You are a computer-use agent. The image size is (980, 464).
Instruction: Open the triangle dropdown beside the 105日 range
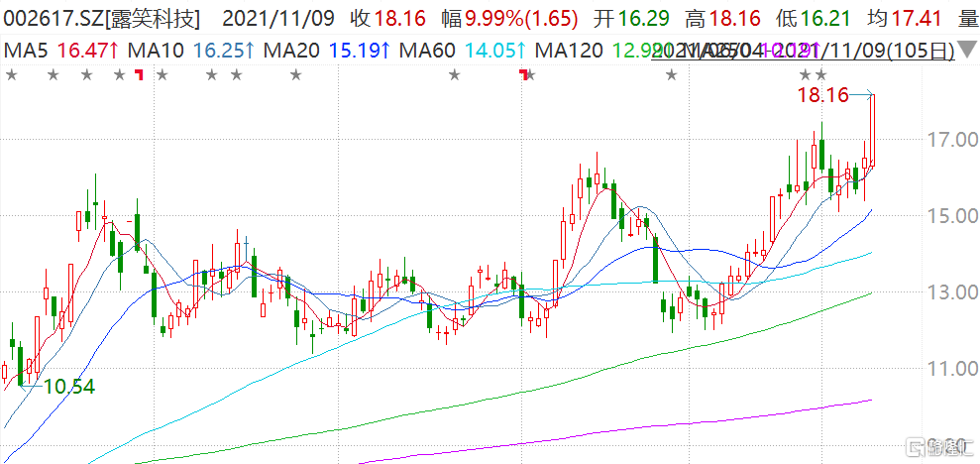pos(967,49)
